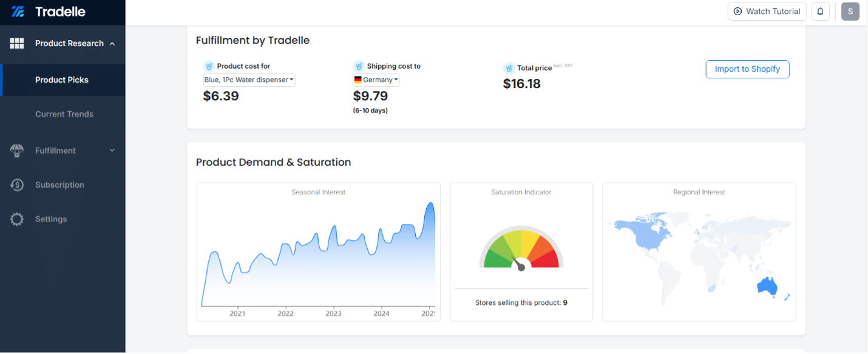Click the Shipping cost icon

tap(359, 66)
